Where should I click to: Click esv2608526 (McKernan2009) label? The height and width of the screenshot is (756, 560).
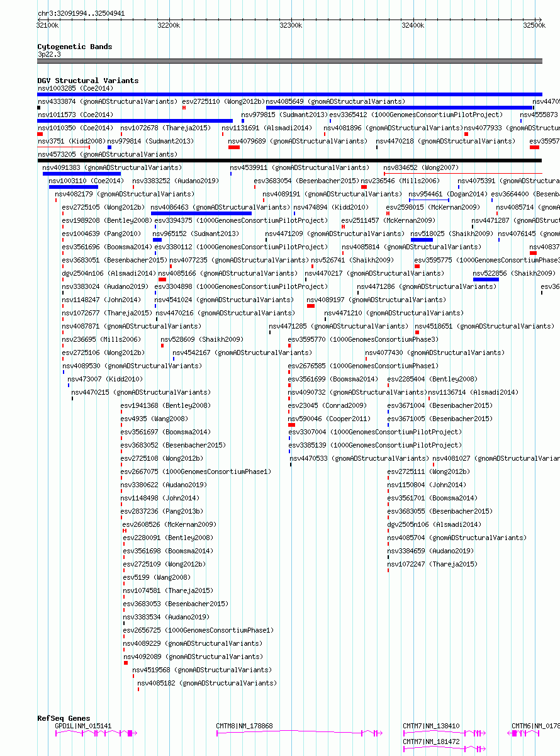click(x=169, y=524)
